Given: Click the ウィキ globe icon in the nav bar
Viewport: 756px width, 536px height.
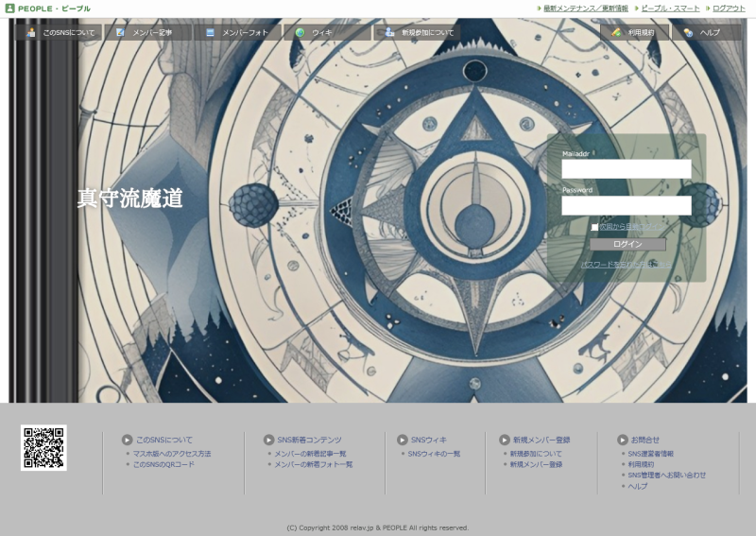Looking at the screenshot, I should click(300, 32).
